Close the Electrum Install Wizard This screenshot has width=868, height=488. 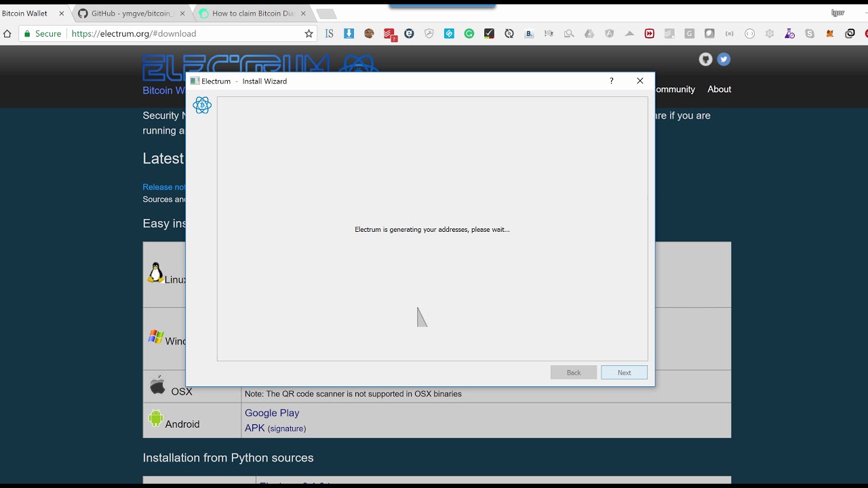tap(639, 81)
